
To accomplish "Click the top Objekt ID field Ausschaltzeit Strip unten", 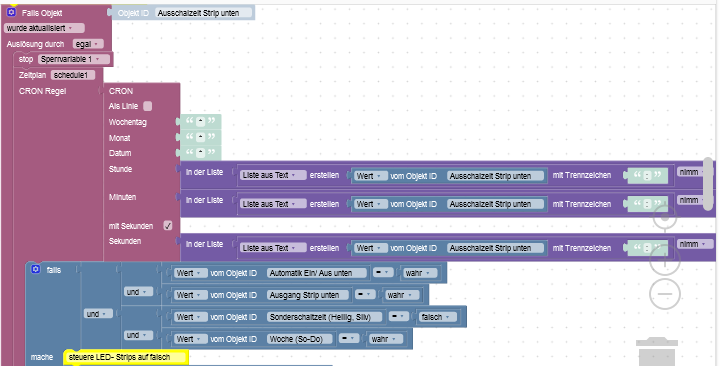I will coord(204,13).
